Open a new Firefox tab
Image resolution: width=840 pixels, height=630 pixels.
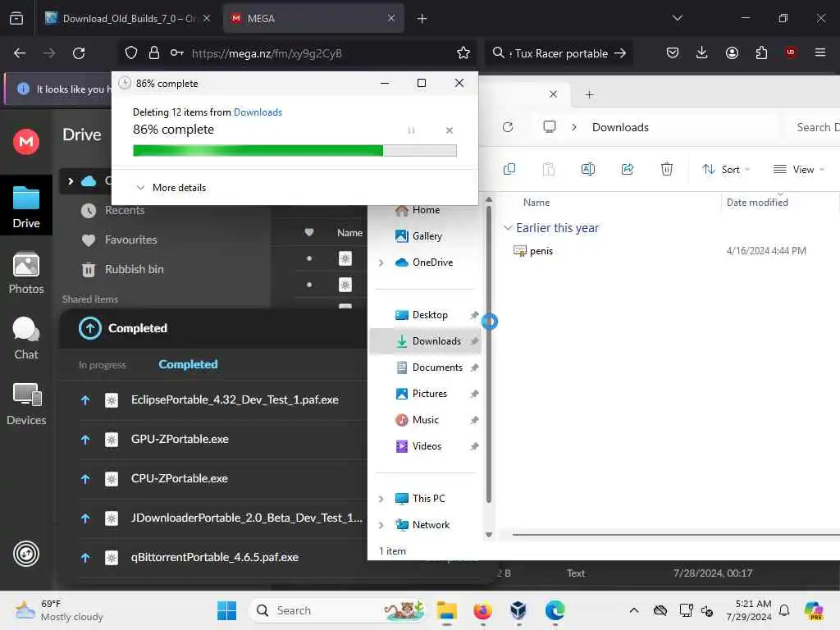click(x=422, y=19)
